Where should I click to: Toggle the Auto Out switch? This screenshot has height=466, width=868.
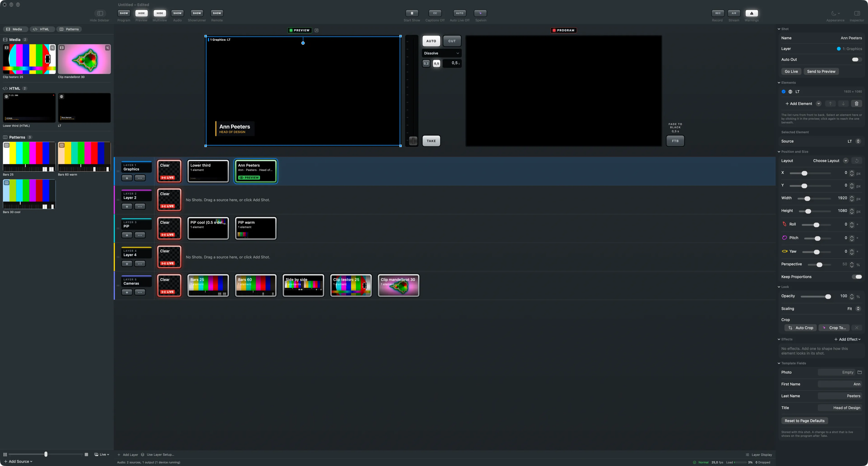point(856,60)
